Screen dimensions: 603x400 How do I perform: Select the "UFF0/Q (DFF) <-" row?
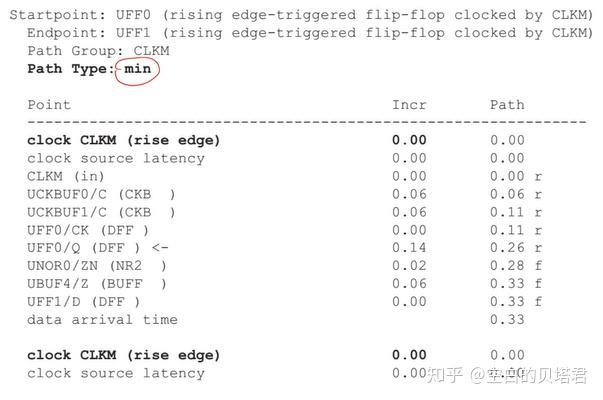[98, 248]
